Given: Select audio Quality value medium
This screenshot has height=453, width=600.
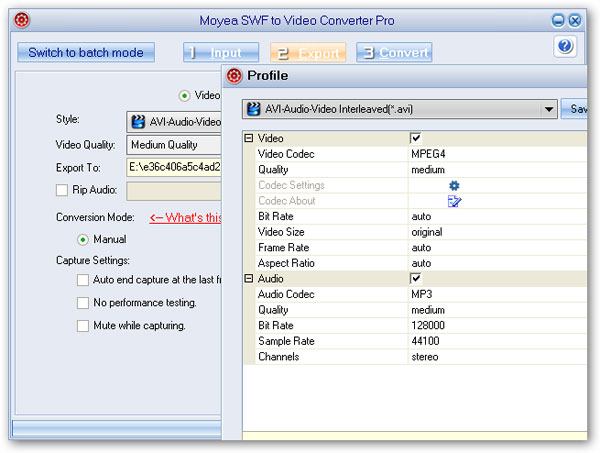Looking at the screenshot, I should (428, 310).
